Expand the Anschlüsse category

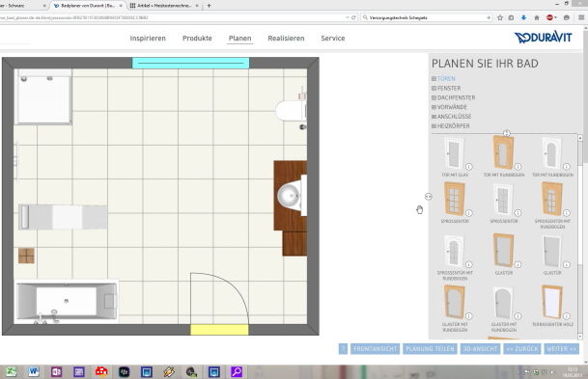coord(452,117)
